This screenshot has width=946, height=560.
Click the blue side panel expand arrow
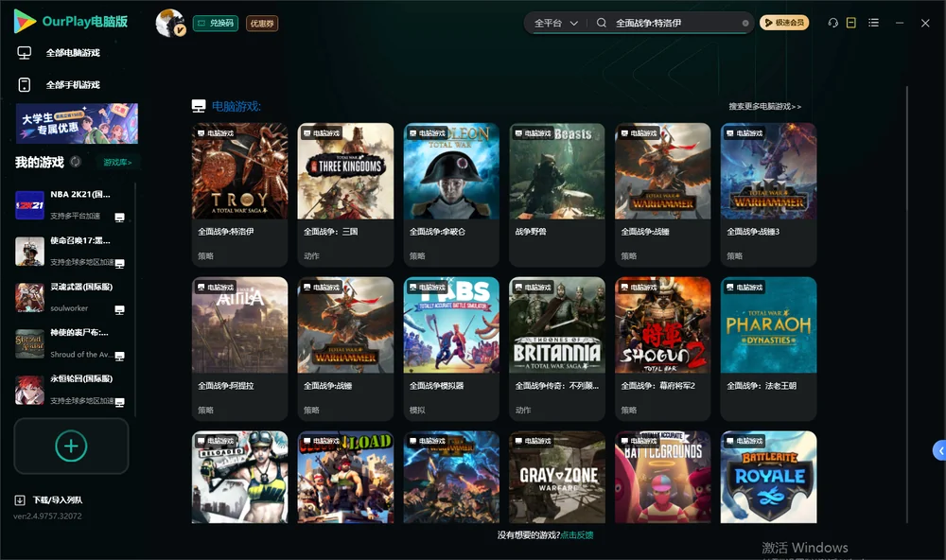pos(939,450)
